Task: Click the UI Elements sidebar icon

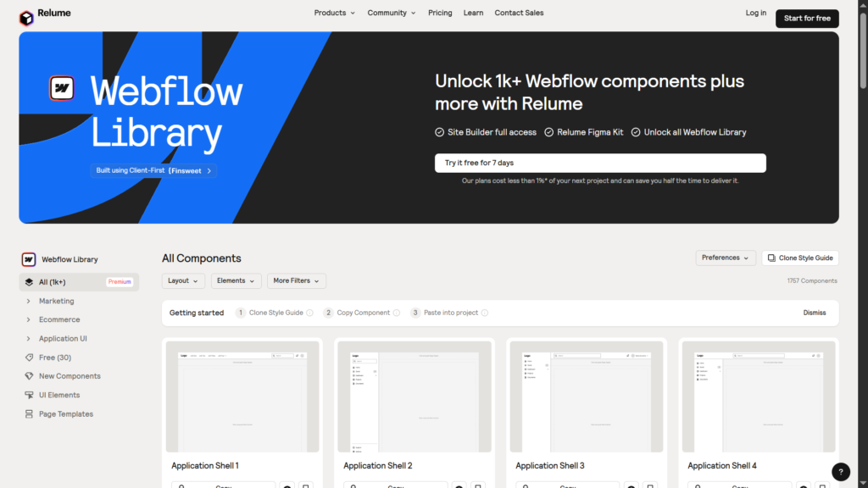Action: 29,395
